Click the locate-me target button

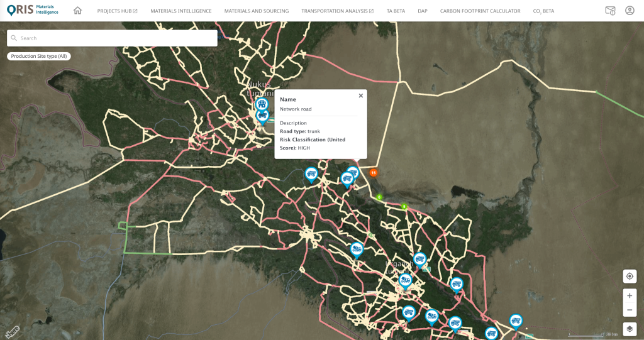point(630,277)
